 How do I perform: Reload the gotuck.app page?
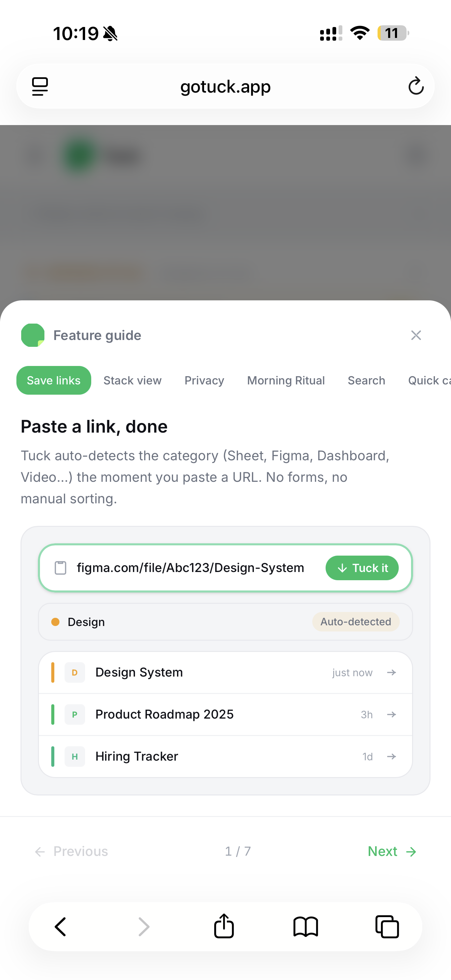point(416,86)
